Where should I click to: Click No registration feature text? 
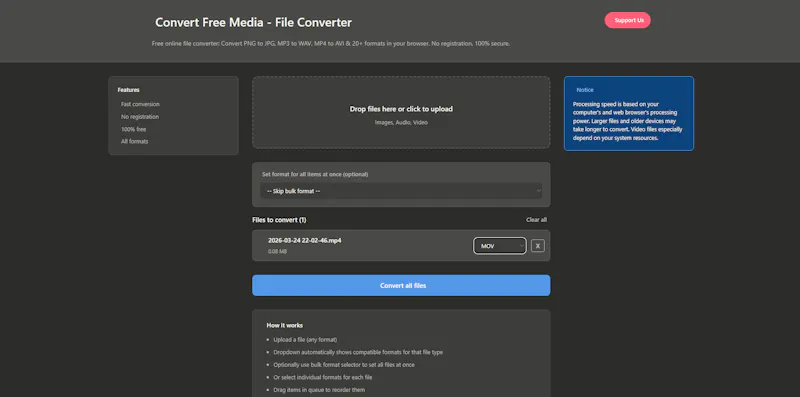click(x=140, y=117)
